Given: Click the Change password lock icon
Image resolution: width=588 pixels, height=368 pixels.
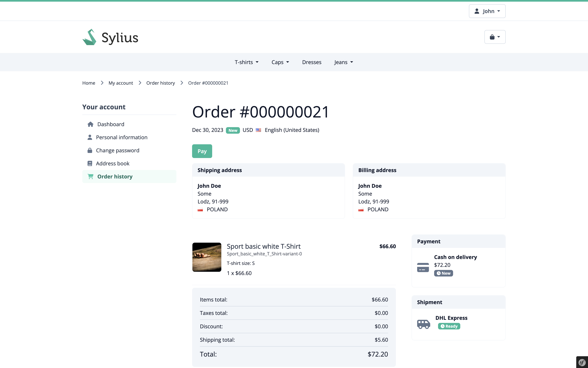Looking at the screenshot, I should tap(90, 150).
